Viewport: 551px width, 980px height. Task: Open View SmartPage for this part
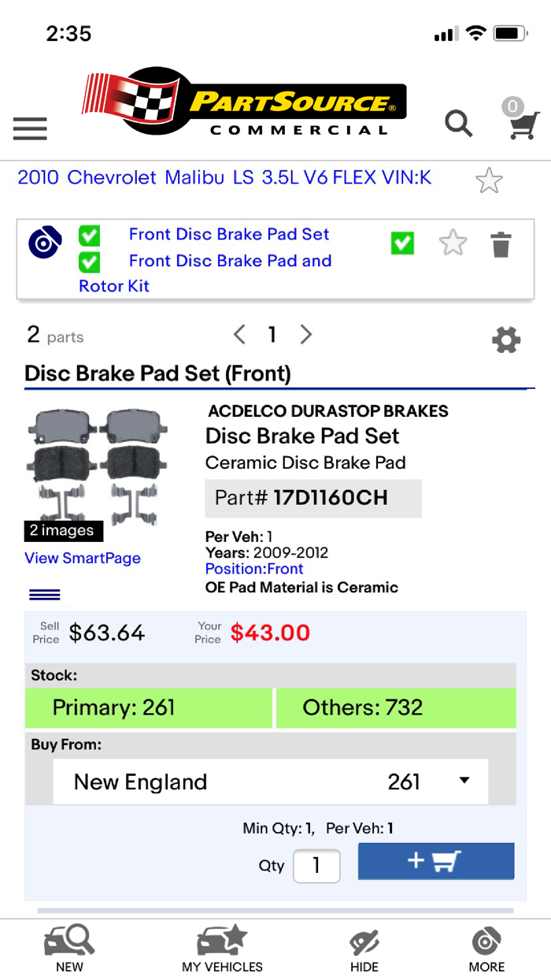click(x=82, y=558)
